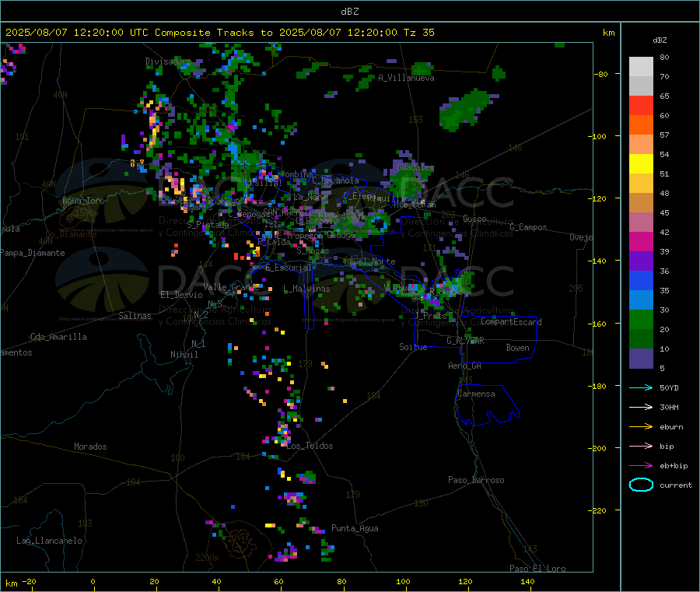Click the 'Aero_GH' place label
This screenshot has height=592, width=700.
tap(465, 366)
